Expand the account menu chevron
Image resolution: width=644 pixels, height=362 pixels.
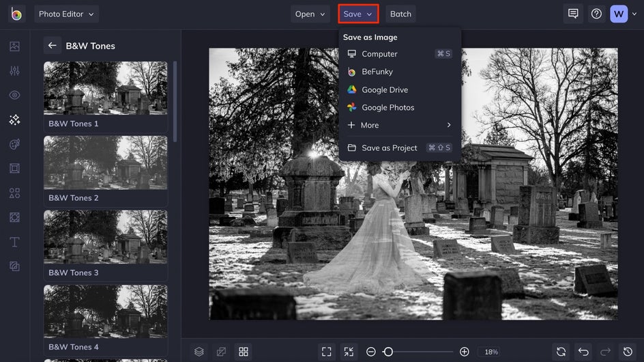[x=634, y=14]
